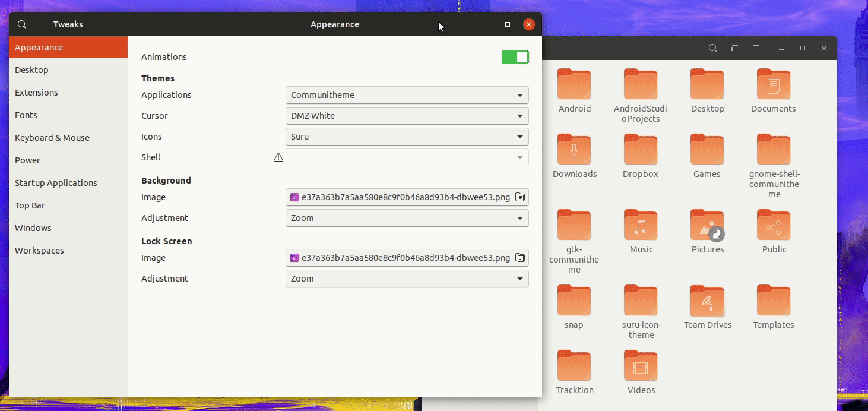The image size is (868, 411).
Task: Open Power settings
Action: 68,160
